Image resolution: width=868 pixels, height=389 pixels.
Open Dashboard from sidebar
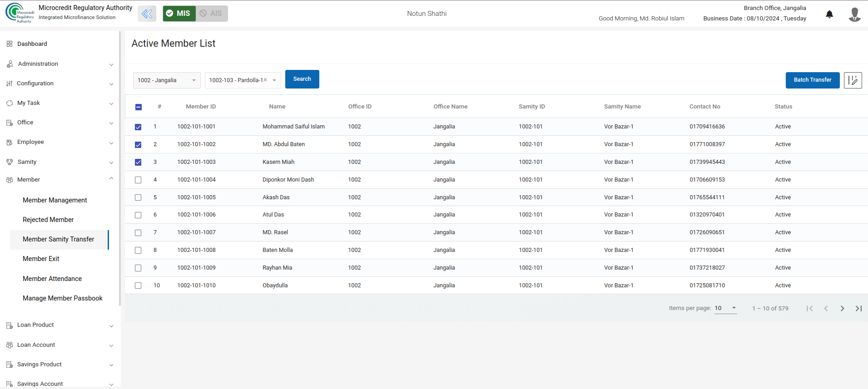(32, 44)
